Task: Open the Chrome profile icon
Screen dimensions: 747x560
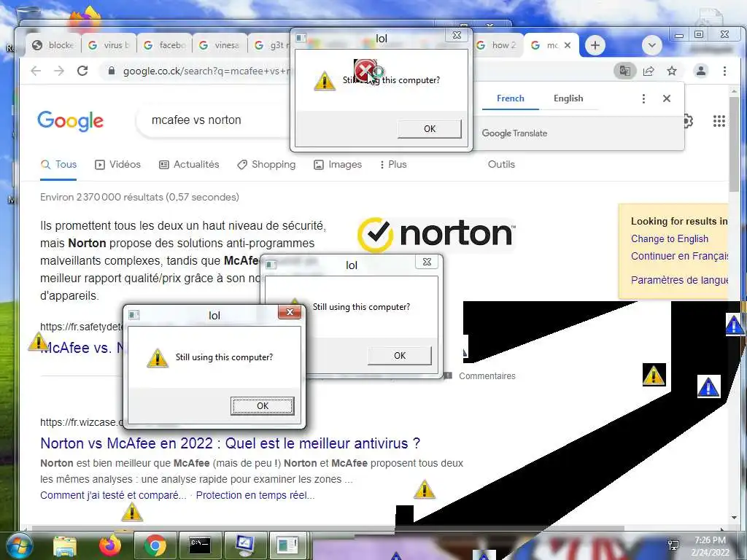Action: [x=701, y=71]
